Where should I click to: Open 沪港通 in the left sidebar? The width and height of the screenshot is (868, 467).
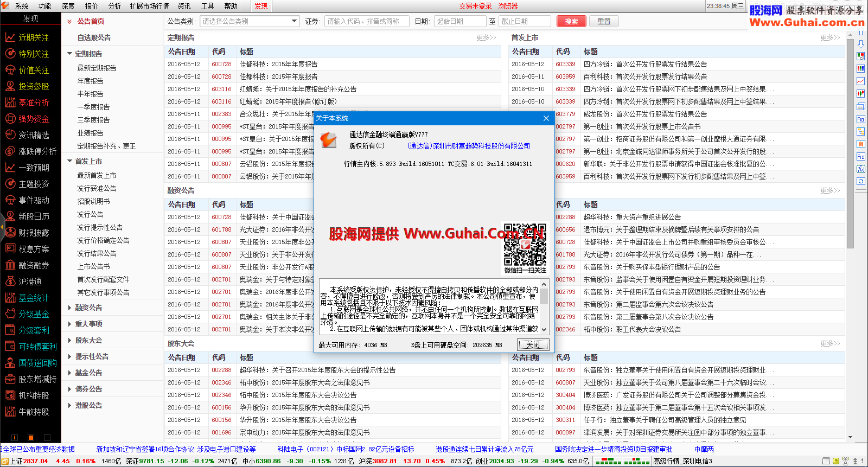coord(30,282)
